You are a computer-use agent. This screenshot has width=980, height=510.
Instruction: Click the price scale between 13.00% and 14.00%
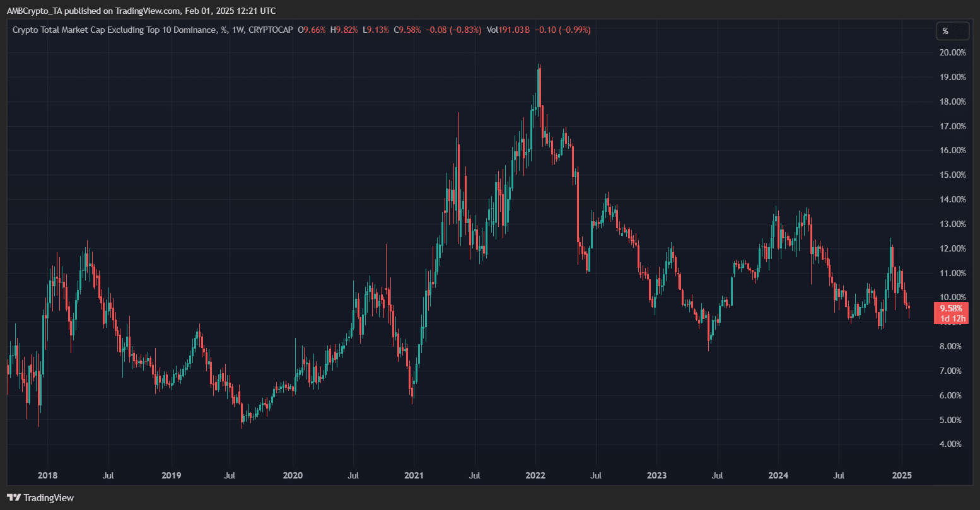point(952,211)
